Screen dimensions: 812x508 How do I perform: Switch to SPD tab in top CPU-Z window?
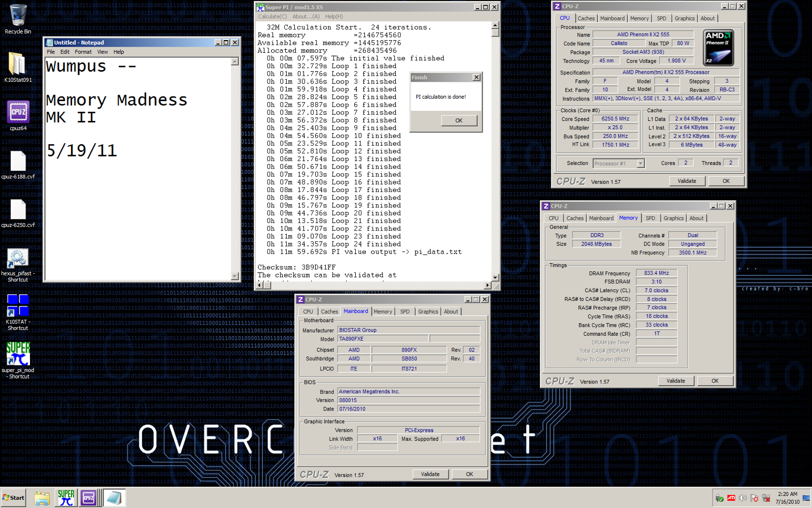coord(661,18)
